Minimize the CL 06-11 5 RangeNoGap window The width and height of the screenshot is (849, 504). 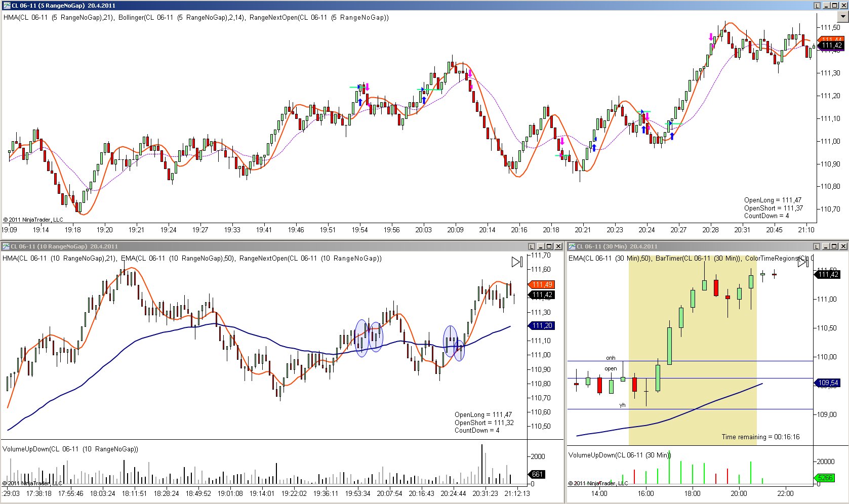(x=827, y=6)
